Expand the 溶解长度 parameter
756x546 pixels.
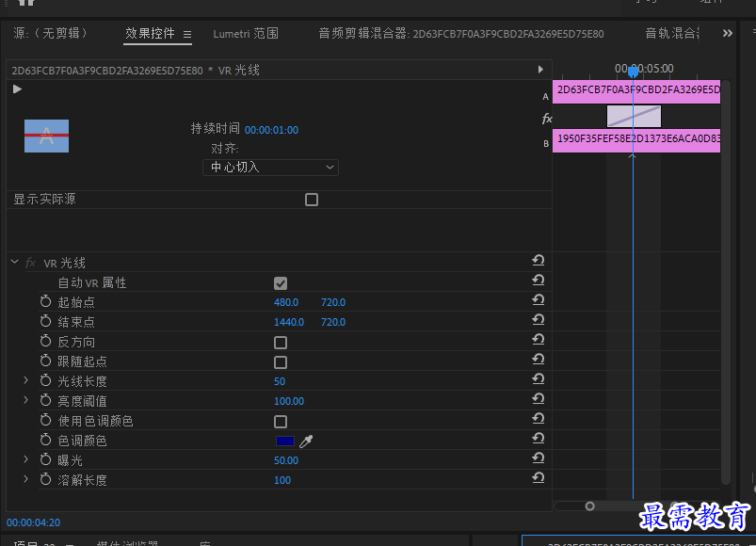[x=25, y=479]
